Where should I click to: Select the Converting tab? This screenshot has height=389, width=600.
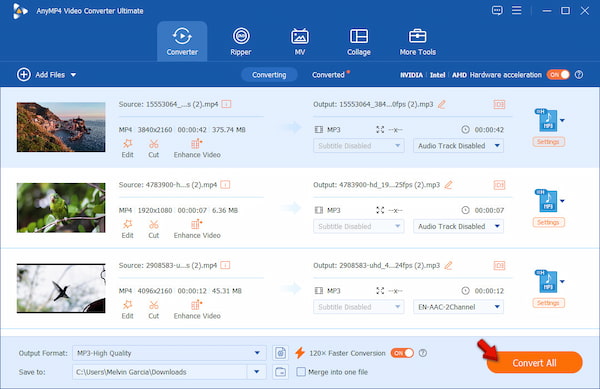point(269,75)
